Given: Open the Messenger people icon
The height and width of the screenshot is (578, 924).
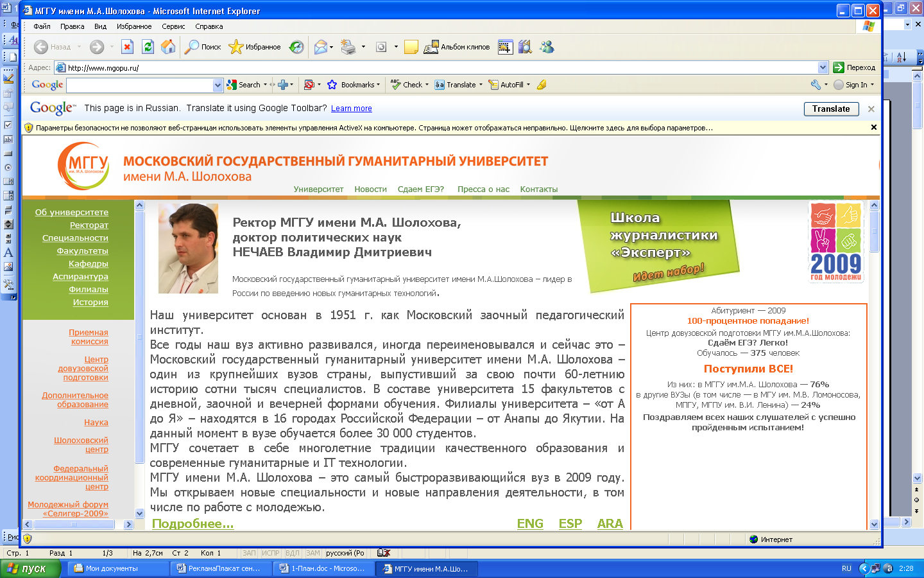Looking at the screenshot, I should coord(547,47).
